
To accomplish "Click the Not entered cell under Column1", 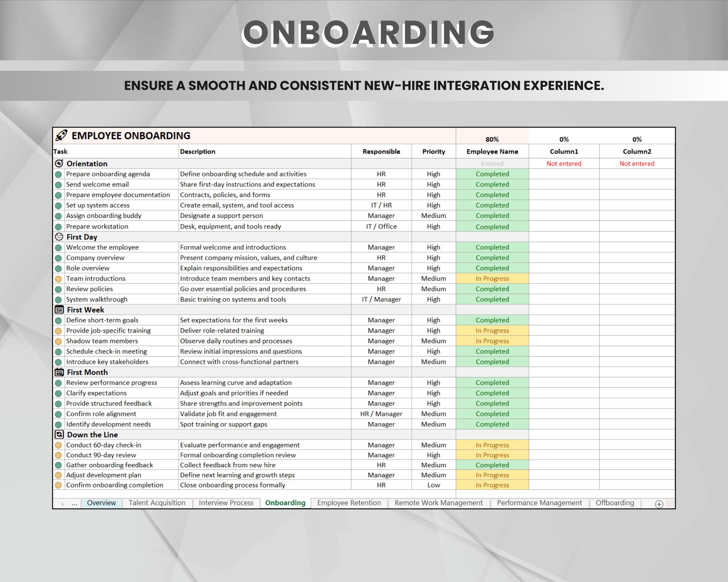I will click(x=564, y=164).
